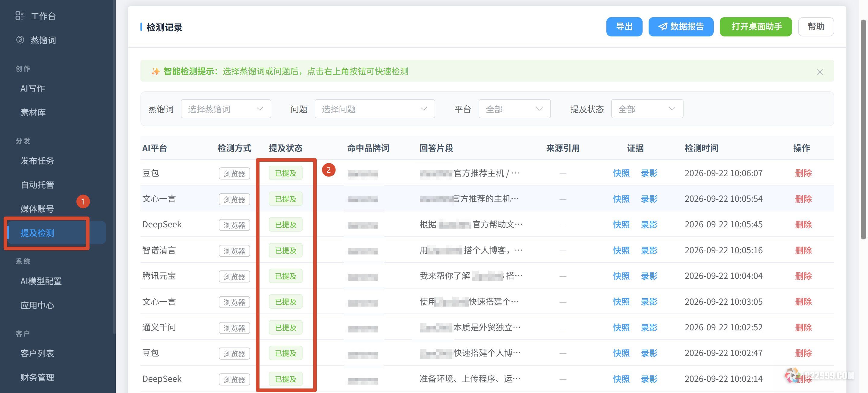This screenshot has height=393, width=868.
Task: Open 录影 for the 10:02:14 DeepSeek record
Action: (649, 379)
